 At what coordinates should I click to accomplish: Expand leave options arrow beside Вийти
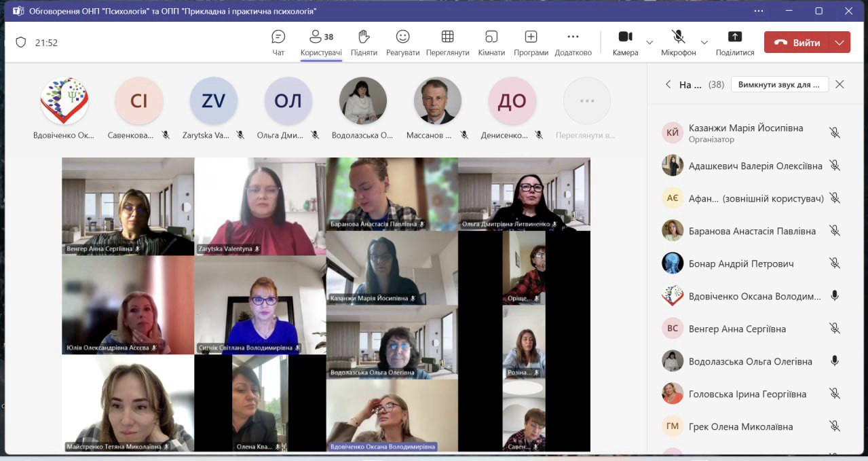tap(840, 42)
